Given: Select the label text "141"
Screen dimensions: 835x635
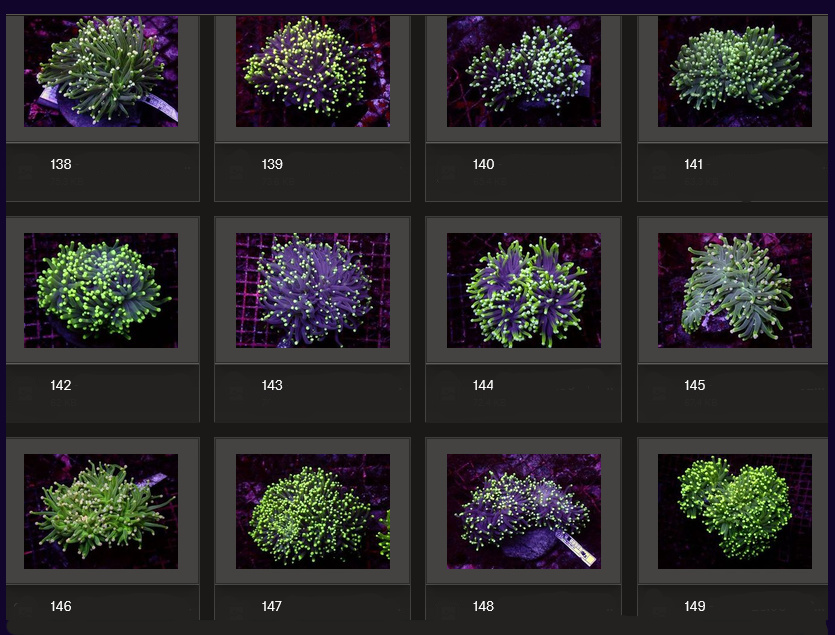Looking at the screenshot, I should pyautogui.click(x=693, y=164).
